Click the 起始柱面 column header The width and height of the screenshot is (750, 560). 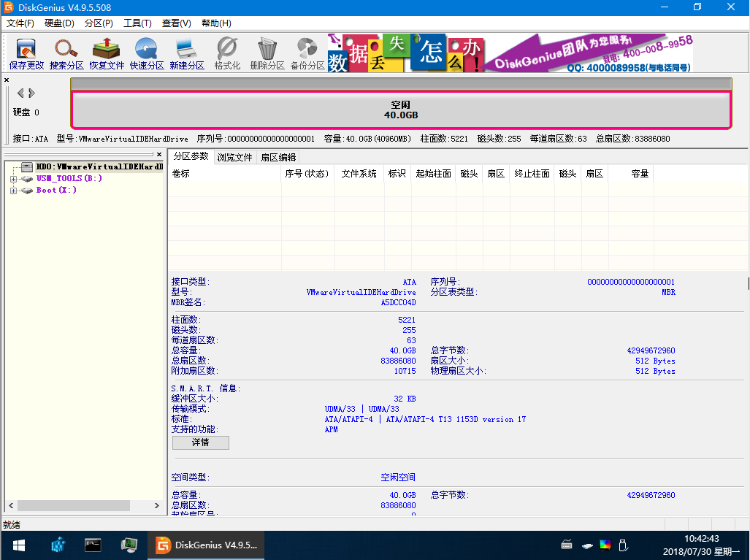pyautogui.click(x=433, y=174)
